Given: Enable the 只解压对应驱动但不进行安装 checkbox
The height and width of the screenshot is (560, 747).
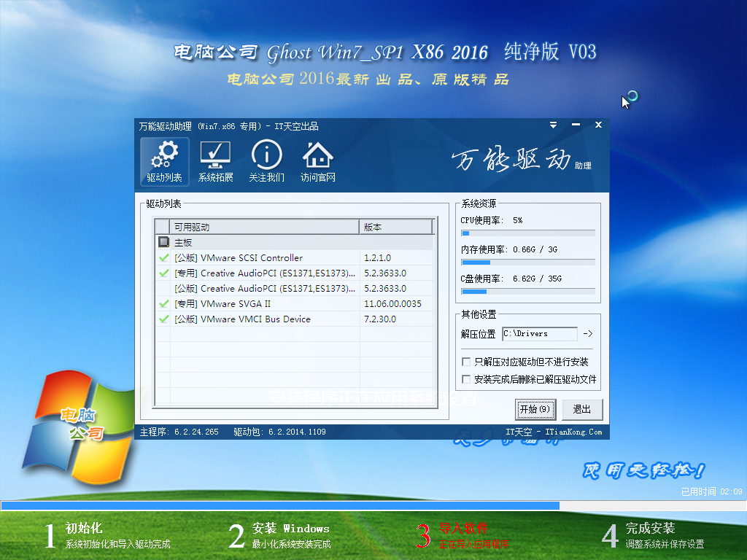Looking at the screenshot, I should tap(465, 361).
